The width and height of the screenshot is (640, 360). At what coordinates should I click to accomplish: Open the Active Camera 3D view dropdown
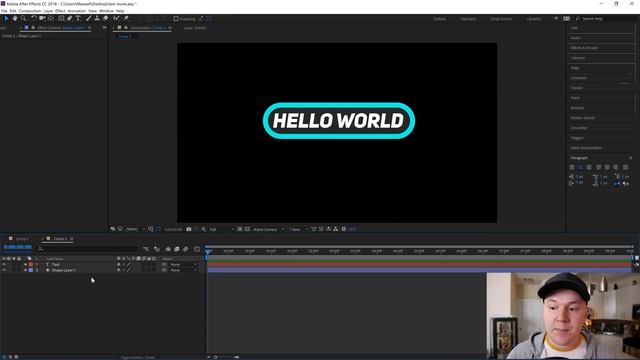[x=268, y=229]
